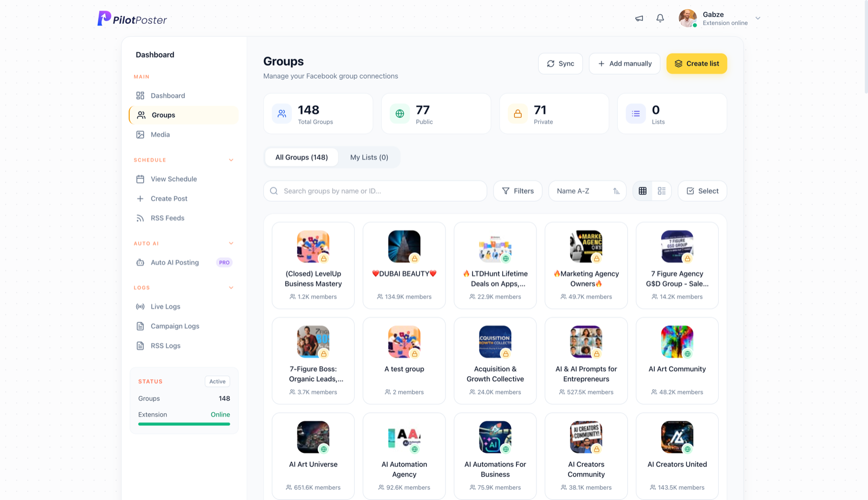Collapse the Auto AI section chevron
The height and width of the screenshot is (500, 868).
tap(231, 243)
